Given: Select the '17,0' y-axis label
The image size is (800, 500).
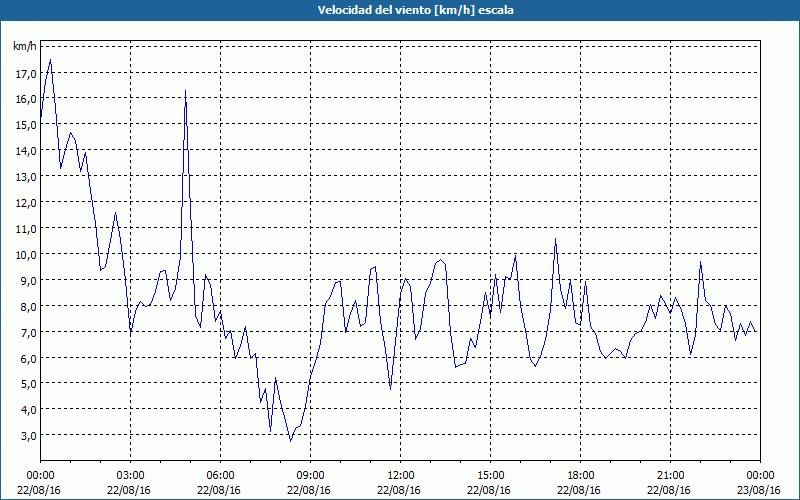Looking at the screenshot, I should (x=26, y=74).
